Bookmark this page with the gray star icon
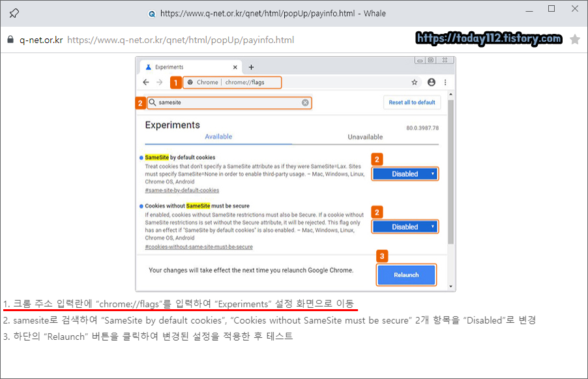This screenshot has height=379, width=588. (574, 39)
